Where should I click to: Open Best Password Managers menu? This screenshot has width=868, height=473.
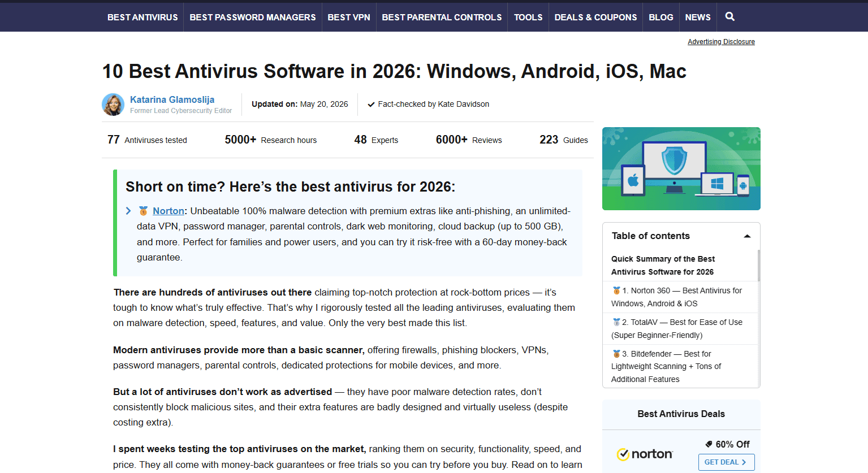(x=253, y=18)
